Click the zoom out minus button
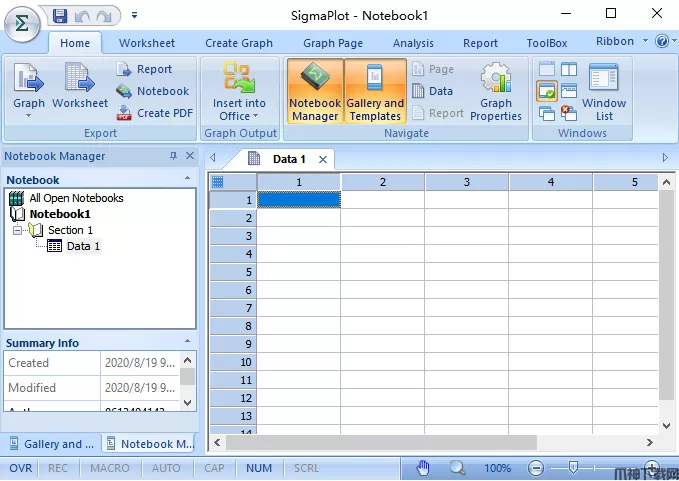The image size is (679, 481). pyautogui.click(x=536, y=468)
